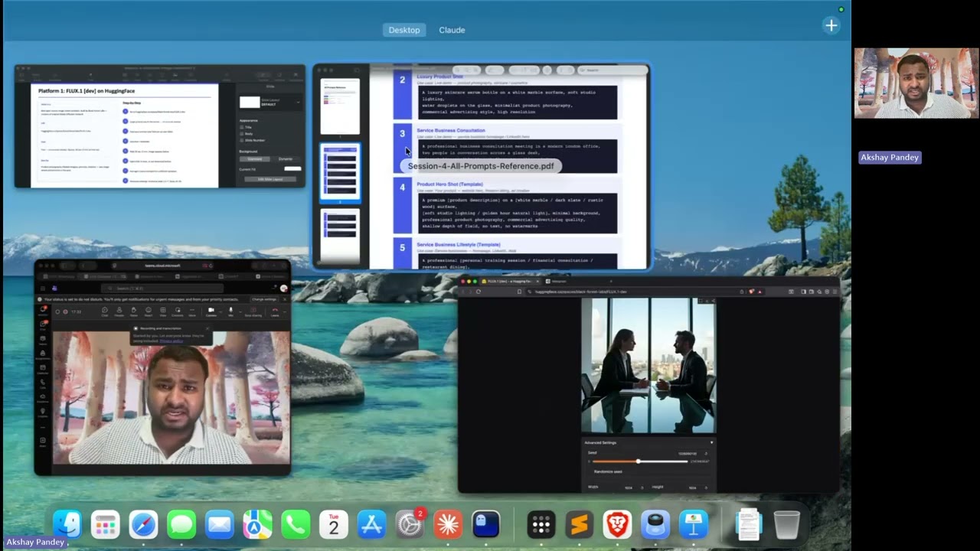The width and height of the screenshot is (980, 551).
Task: Click Edit Slide Layout button in Keynote
Action: tap(269, 179)
